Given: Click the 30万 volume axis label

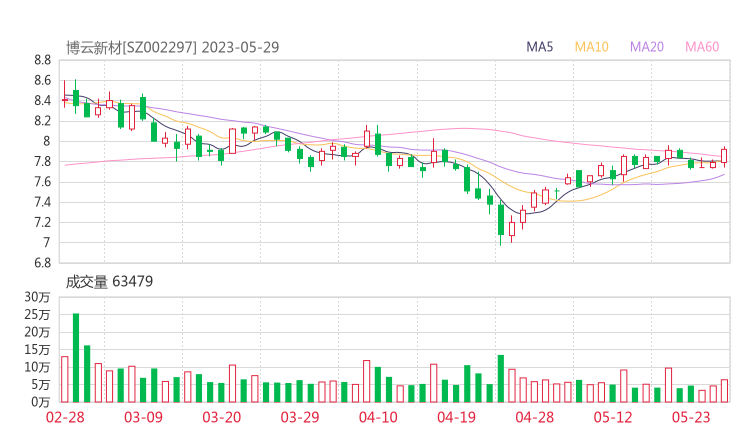Looking at the screenshot, I should point(37,297).
